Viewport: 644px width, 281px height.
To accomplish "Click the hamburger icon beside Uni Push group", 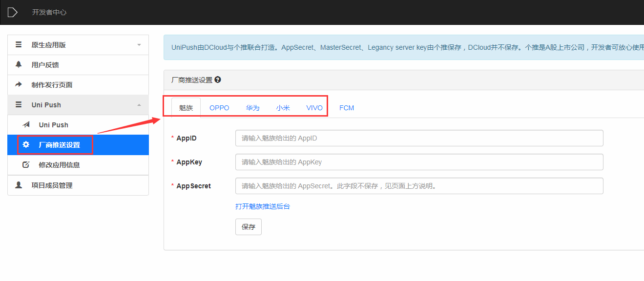I will tap(19, 104).
